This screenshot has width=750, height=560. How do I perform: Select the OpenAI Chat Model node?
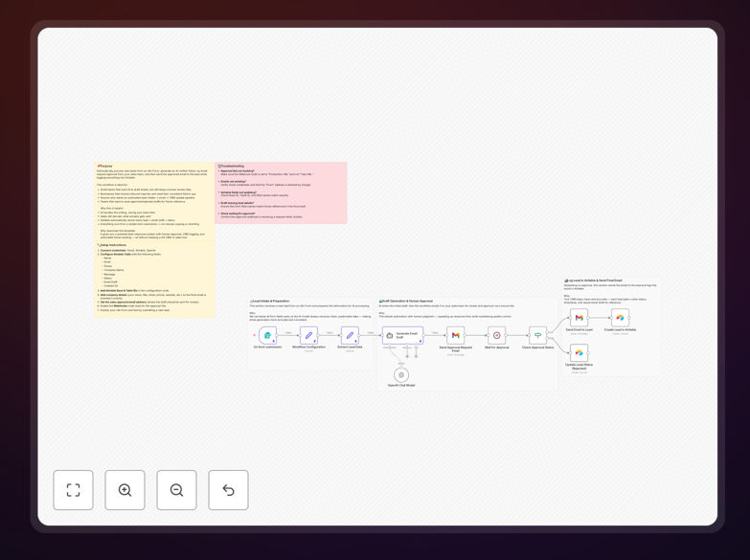click(x=401, y=375)
